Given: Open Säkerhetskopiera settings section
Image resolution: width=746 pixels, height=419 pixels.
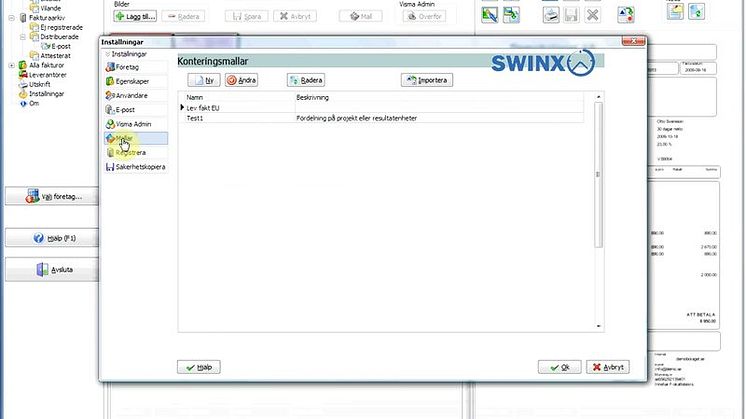Looking at the screenshot, I should 136,167.
